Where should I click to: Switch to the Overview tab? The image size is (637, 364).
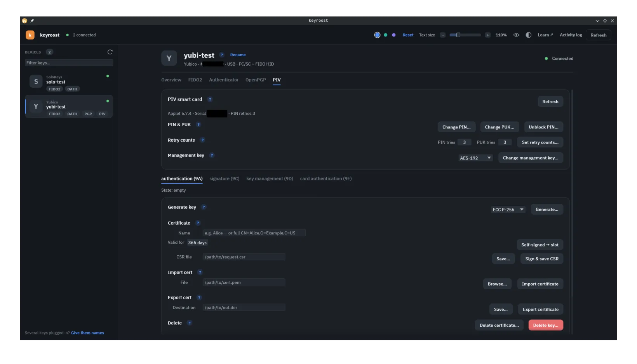click(x=171, y=80)
